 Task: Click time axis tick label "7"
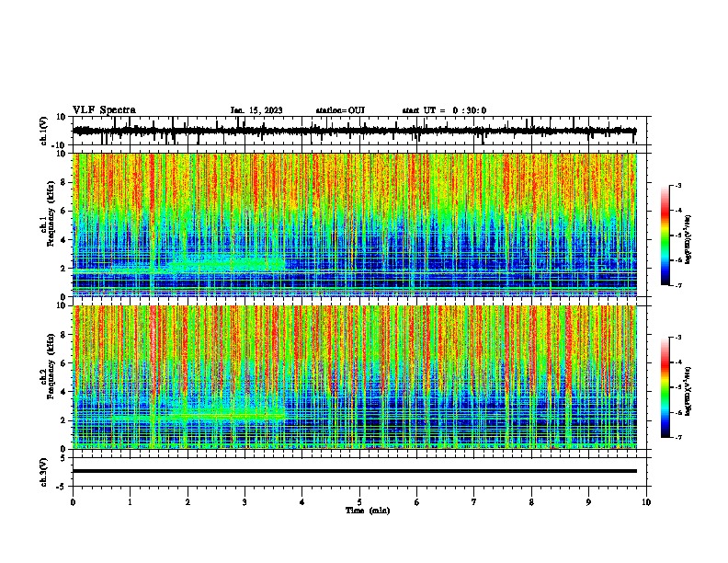point(474,502)
